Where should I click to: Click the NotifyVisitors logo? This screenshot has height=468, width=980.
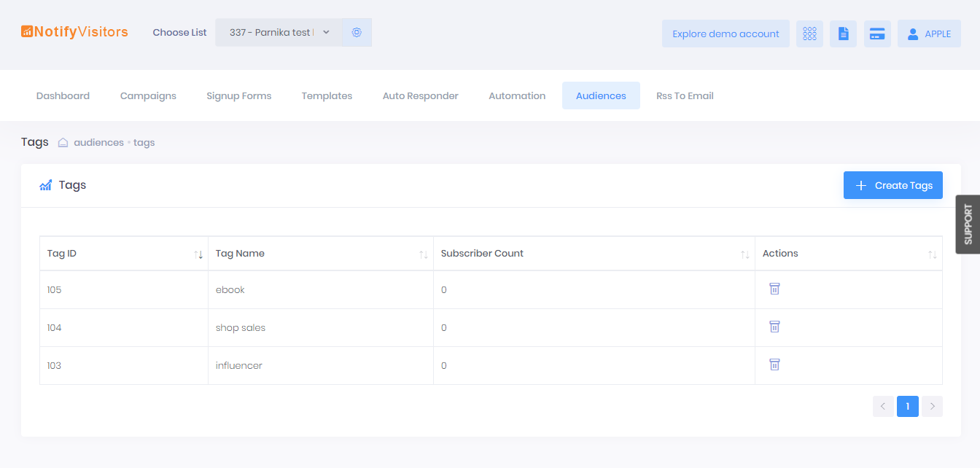(74, 32)
